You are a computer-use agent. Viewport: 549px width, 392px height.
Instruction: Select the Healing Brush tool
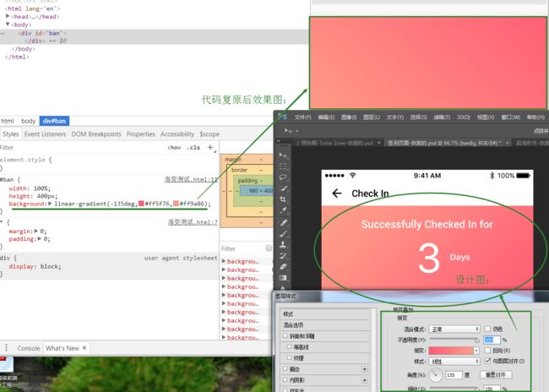[283, 222]
